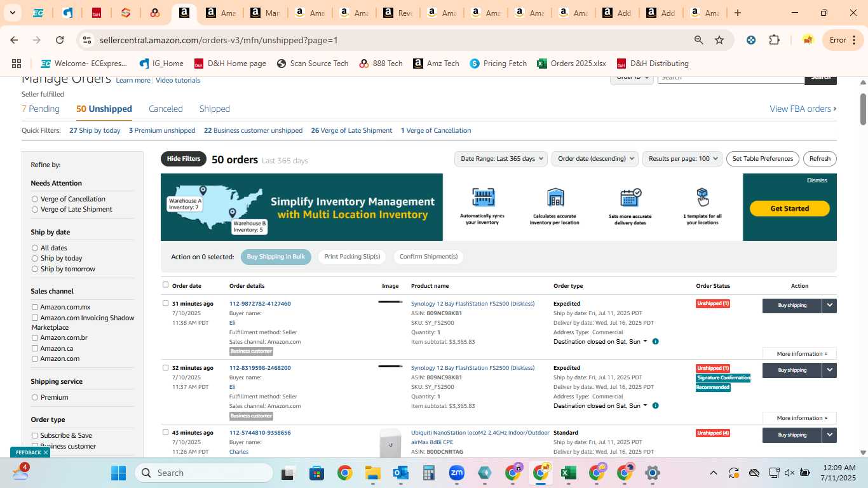This screenshot has height=488, width=868.
Task: Check the box for order 112-9872782-4127460
Action: click(166, 303)
